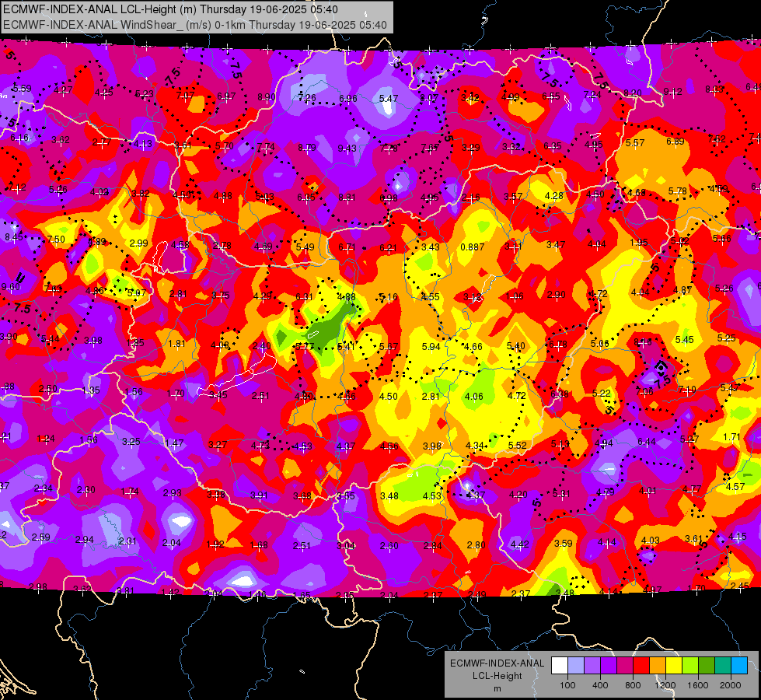Click the wind shear value 4.34
The image size is (761, 700).
(x=475, y=446)
